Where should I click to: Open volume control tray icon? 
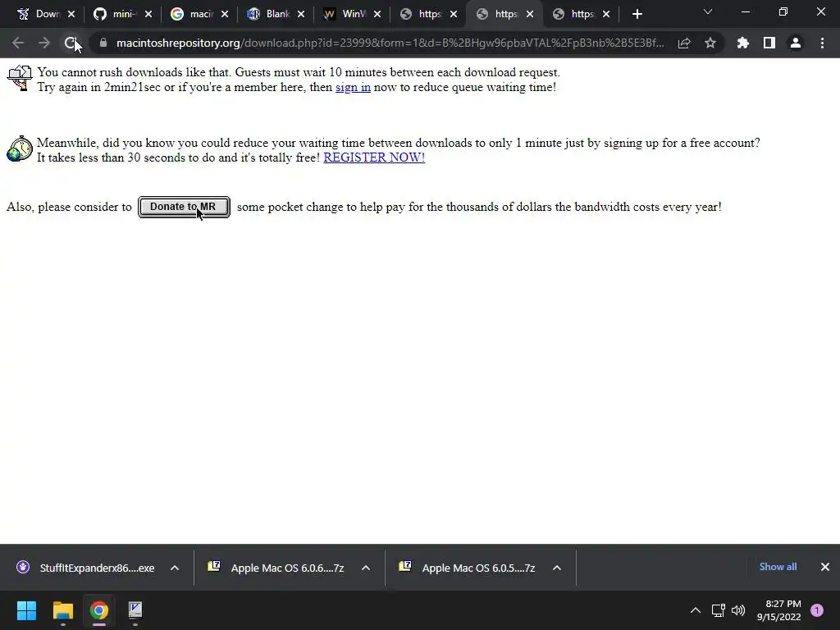point(738,610)
